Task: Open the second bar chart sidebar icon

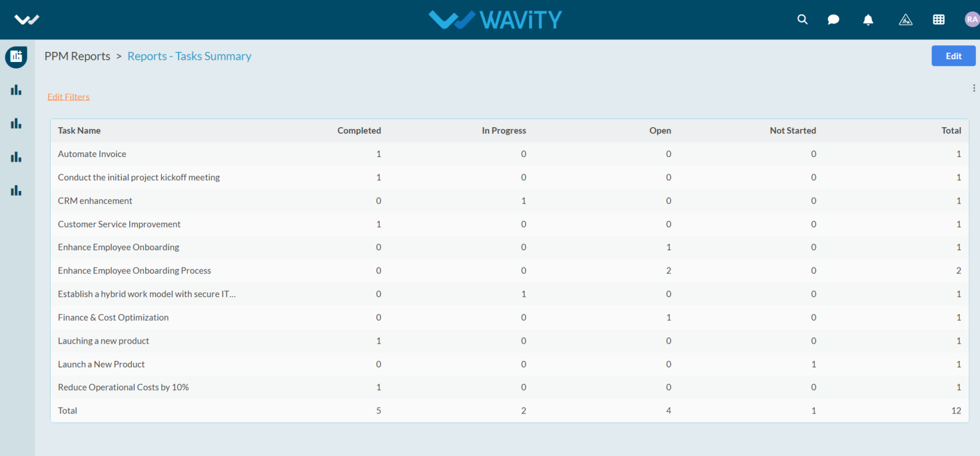Action: tap(16, 123)
